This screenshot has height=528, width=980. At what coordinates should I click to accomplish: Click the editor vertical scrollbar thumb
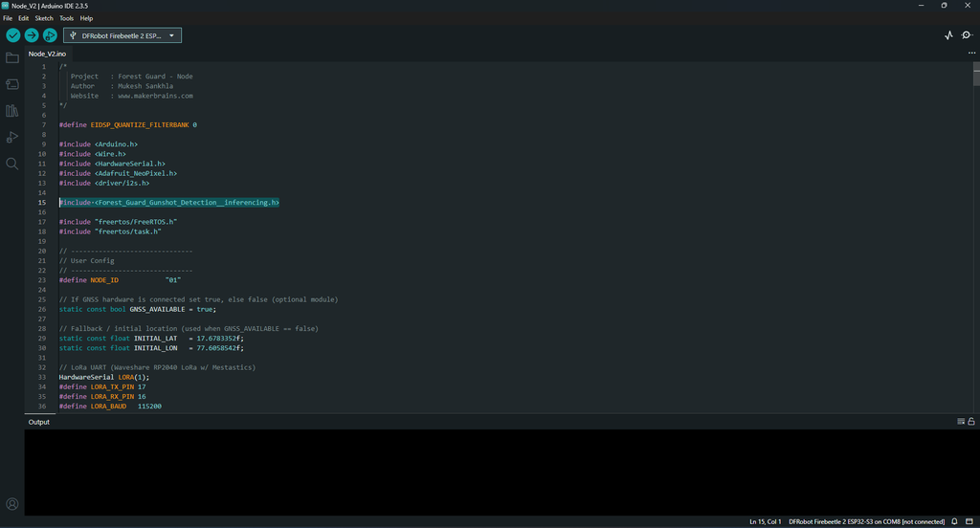pyautogui.click(x=976, y=75)
